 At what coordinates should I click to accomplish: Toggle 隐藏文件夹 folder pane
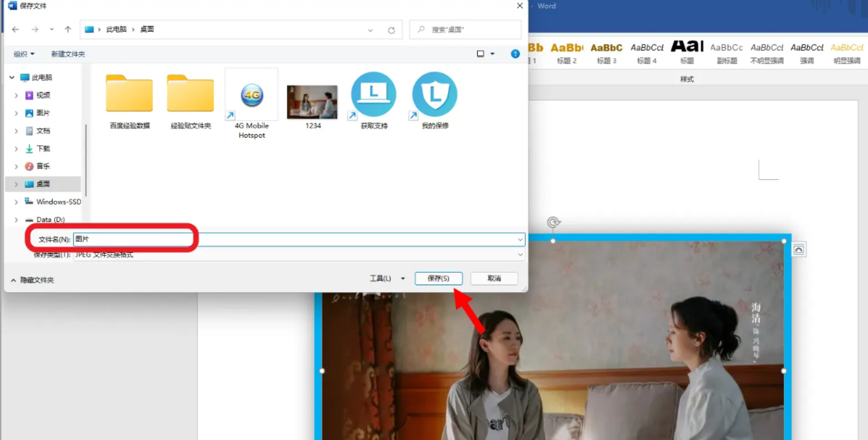[33, 280]
